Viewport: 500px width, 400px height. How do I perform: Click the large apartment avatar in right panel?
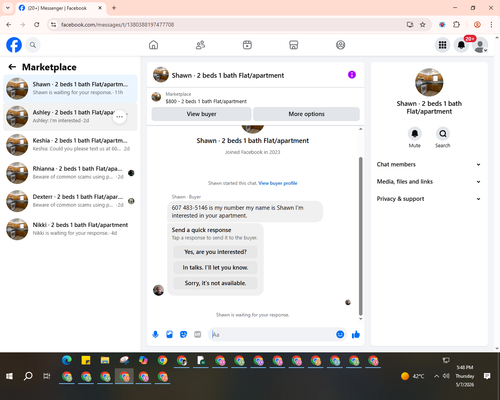[429, 82]
